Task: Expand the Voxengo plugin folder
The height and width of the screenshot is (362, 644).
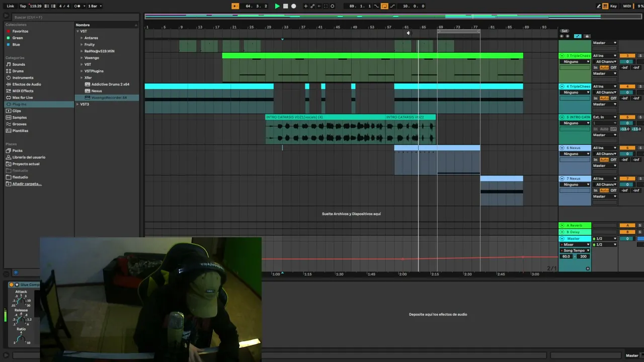Action: coord(82,58)
